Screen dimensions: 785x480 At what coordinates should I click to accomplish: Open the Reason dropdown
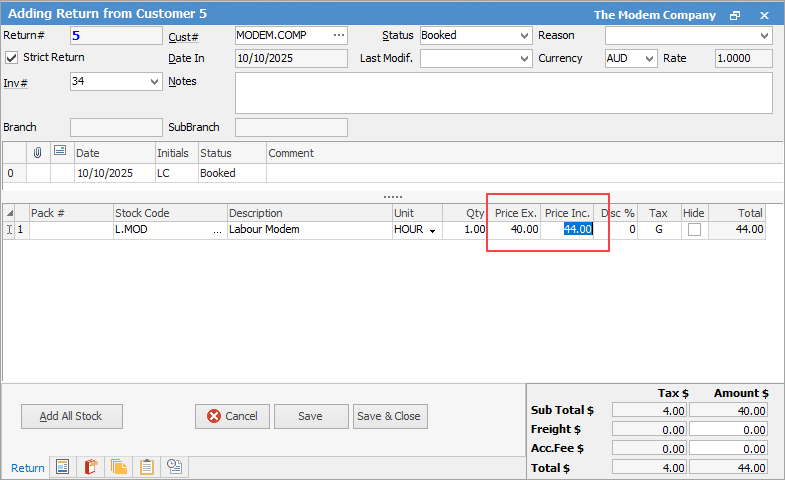[x=765, y=36]
